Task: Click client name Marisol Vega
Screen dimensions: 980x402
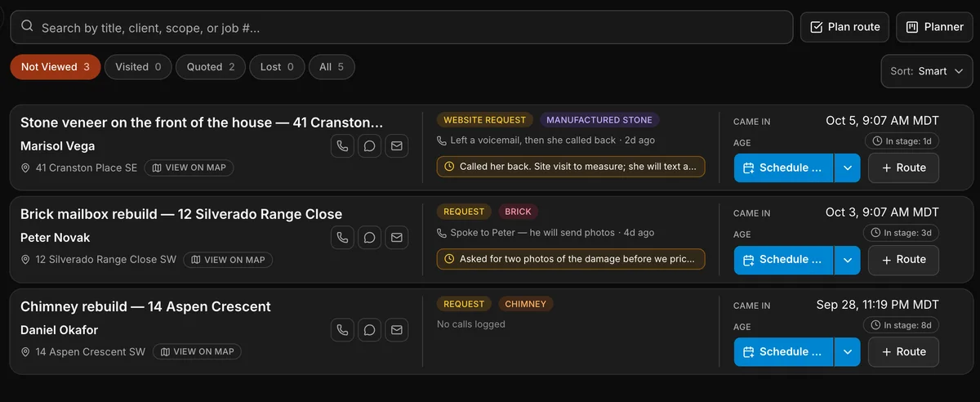Action: pos(58,146)
